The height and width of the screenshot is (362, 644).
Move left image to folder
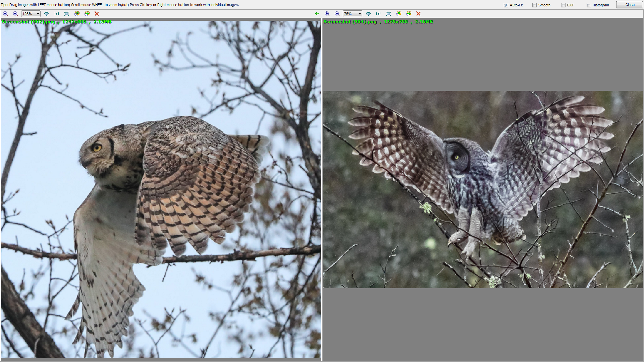coord(87,14)
